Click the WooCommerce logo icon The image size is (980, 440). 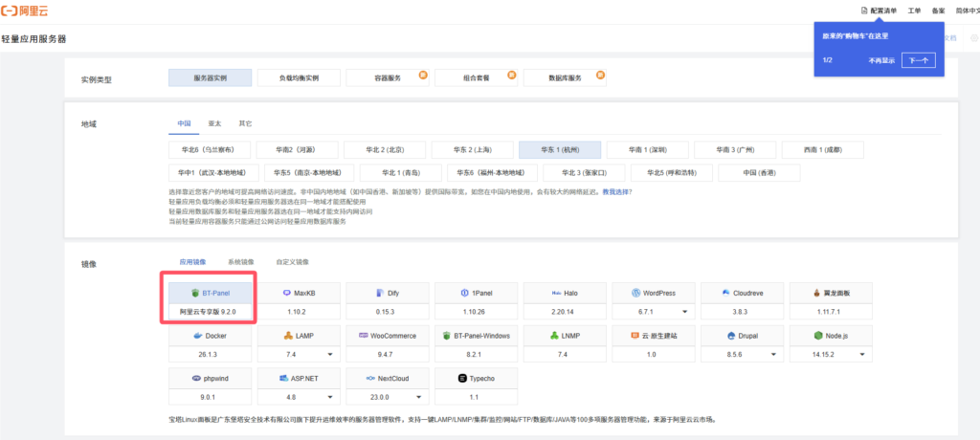(x=363, y=336)
